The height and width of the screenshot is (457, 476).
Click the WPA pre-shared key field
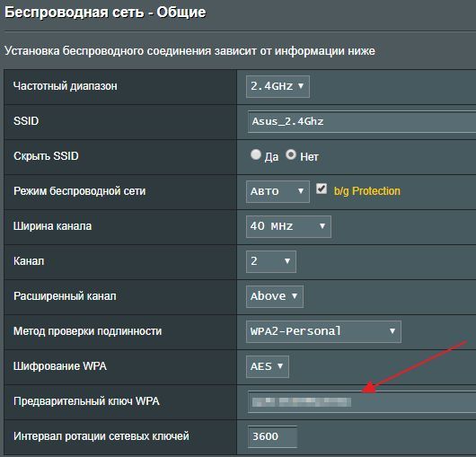point(362,401)
